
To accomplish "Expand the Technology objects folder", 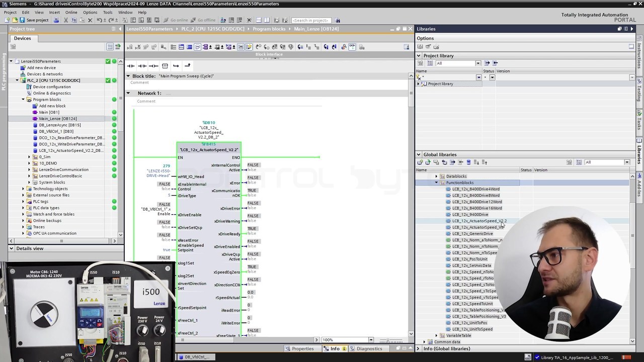I will pyautogui.click(x=23, y=189).
